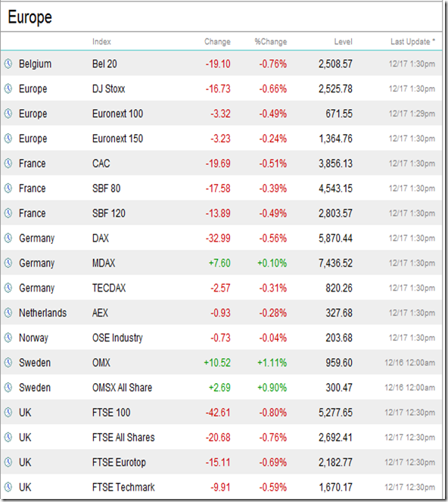Open the OSE Industry index link
Screen dimensions: 448x502
[x=117, y=338]
